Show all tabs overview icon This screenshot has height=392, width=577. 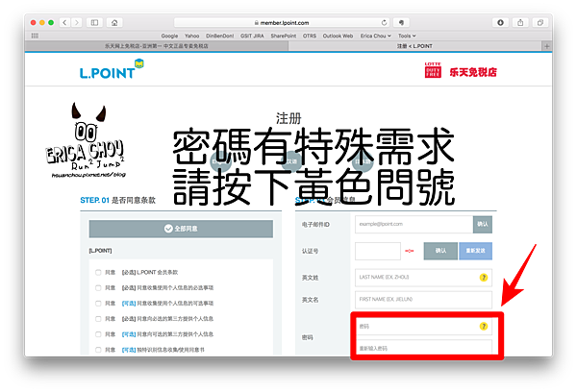click(540, 23)
